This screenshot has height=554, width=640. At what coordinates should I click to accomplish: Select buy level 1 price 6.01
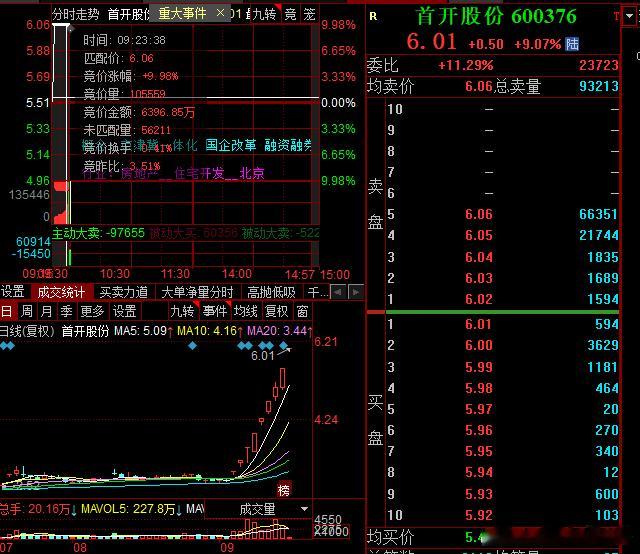tap(479, 325)
